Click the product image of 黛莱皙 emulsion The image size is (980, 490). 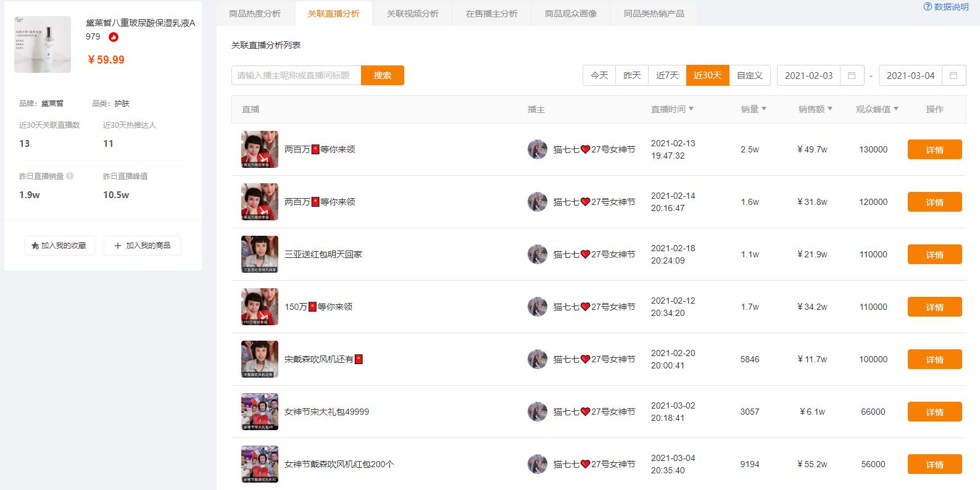[43, 44]
